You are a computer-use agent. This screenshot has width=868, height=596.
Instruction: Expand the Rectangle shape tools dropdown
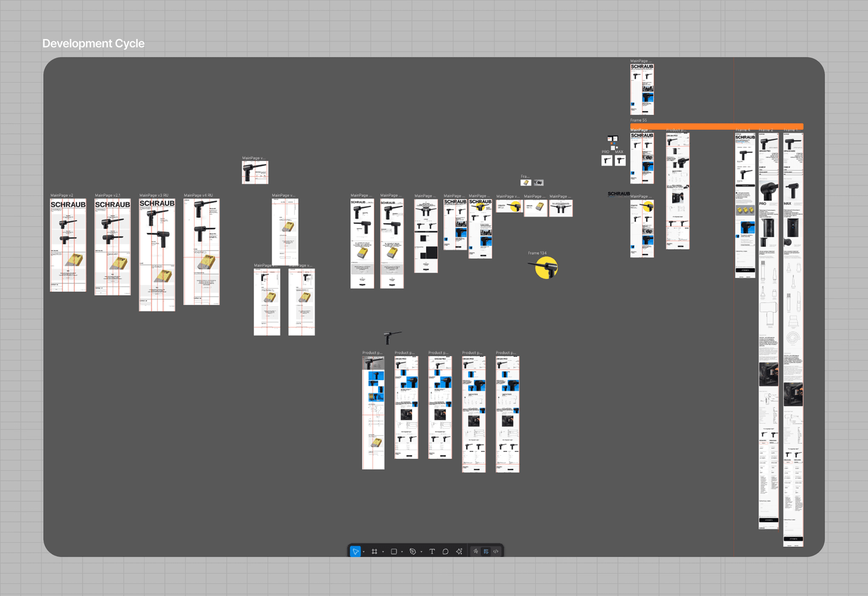[402, 552]
